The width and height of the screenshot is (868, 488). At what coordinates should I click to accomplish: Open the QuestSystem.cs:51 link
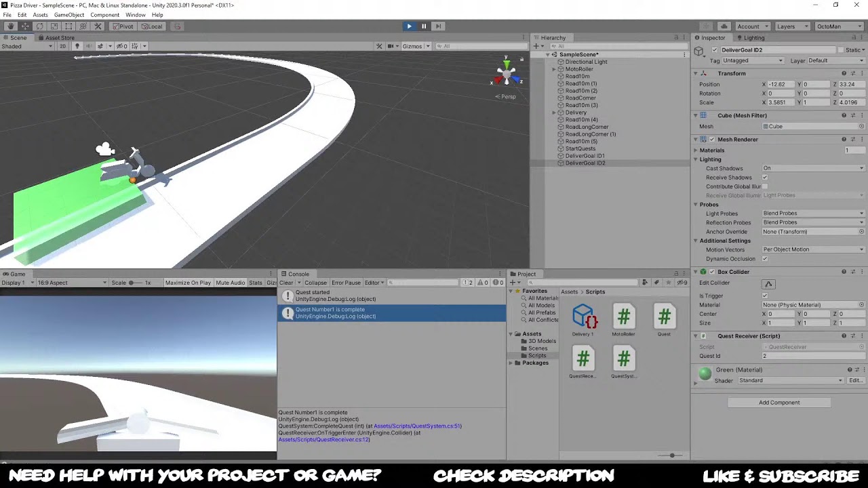click(417, 426)
